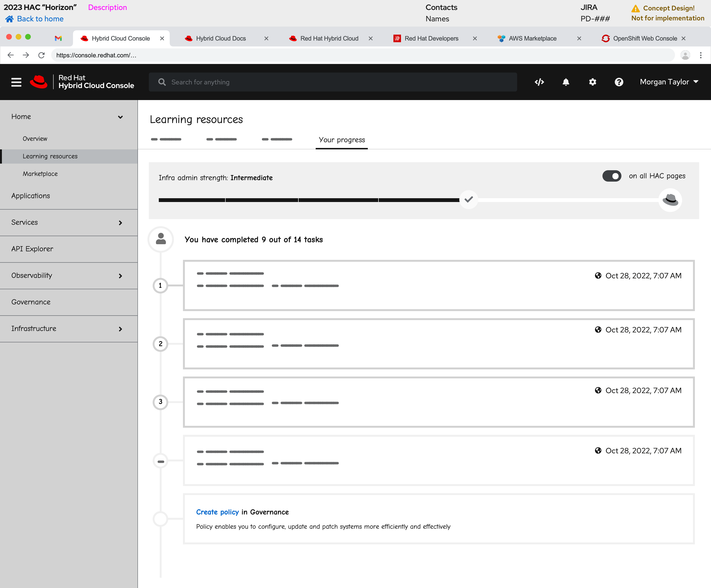Switch to the Hybrid Cloud Docs tab
This screenshot has height=588, width=711.
click(x=221, y=38)
